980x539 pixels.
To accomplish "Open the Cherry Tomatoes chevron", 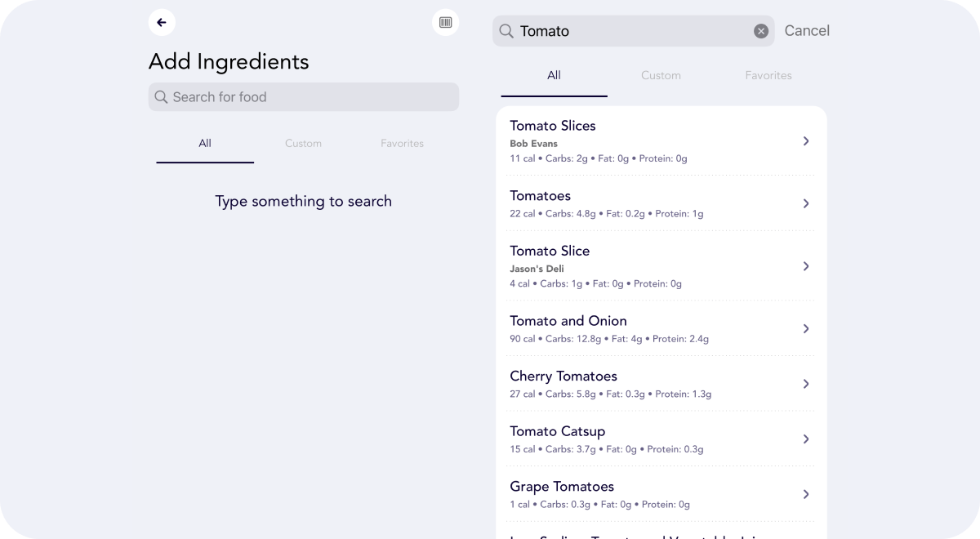I will coord(806,384).
